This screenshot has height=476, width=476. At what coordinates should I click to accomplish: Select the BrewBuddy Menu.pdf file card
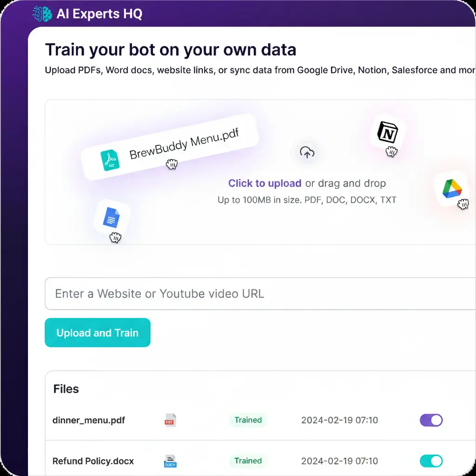170,147
